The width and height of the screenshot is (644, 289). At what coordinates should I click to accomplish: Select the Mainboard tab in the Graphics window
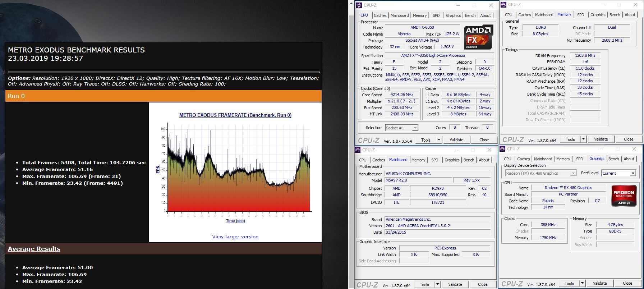[543, 159]
